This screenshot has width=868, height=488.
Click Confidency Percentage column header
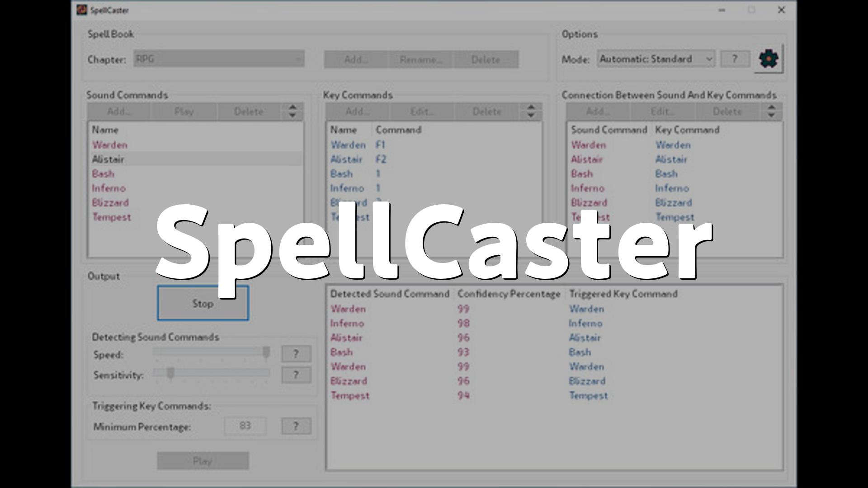509,294
